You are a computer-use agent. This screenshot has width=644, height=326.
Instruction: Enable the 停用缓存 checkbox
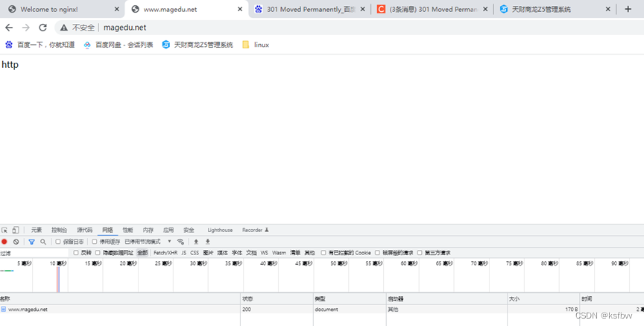(95, 242)
